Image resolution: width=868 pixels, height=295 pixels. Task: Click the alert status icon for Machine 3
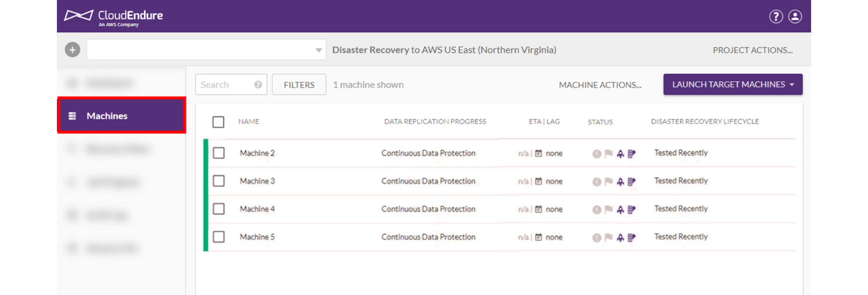(x=597, y=182)
